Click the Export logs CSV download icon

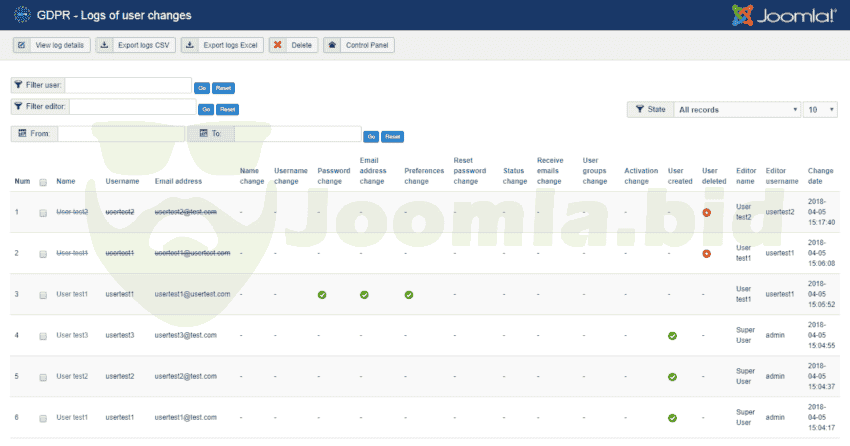point(105,45)
